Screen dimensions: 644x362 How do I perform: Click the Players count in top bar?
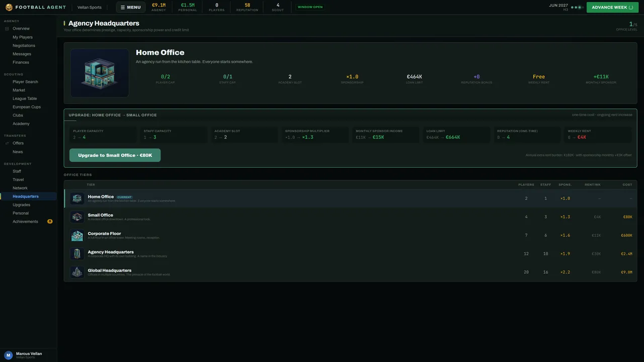(217, 7)
